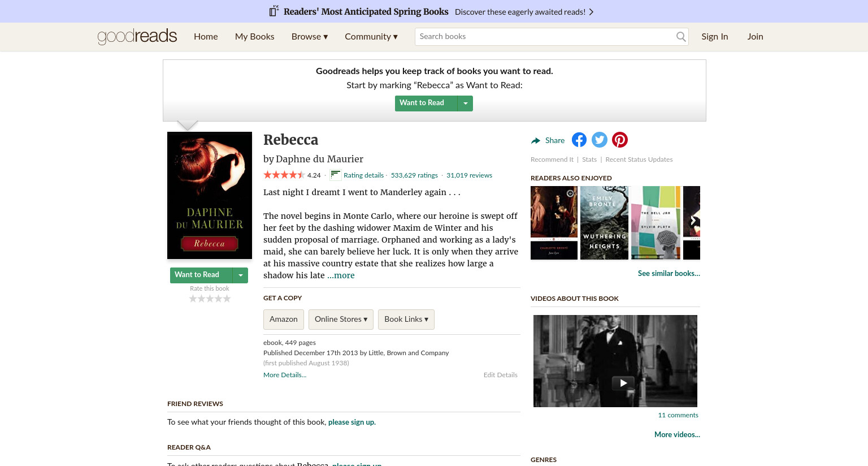Click Recommend It
Viewport: 868px width, 466px height.
click(x=552, y=159)
